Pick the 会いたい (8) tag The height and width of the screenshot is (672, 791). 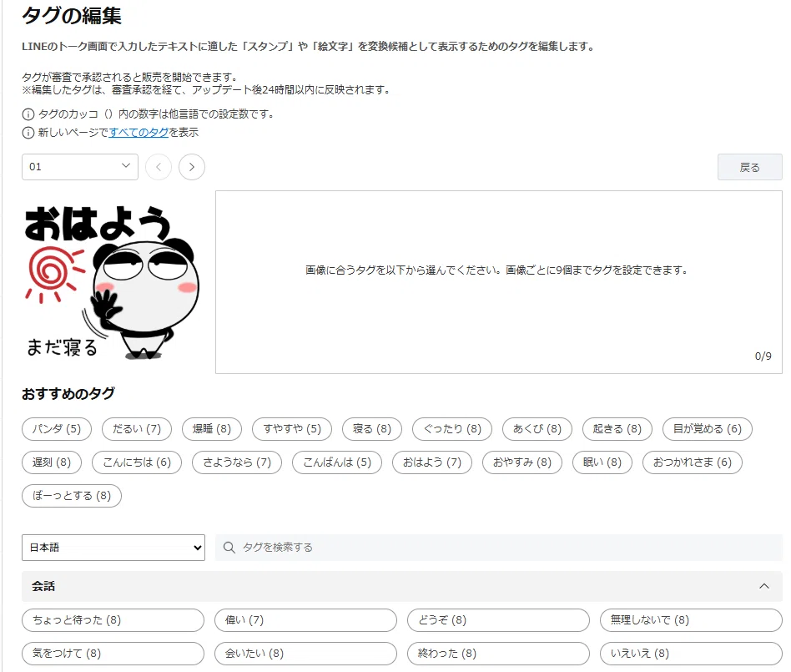(x=305, y=654)
